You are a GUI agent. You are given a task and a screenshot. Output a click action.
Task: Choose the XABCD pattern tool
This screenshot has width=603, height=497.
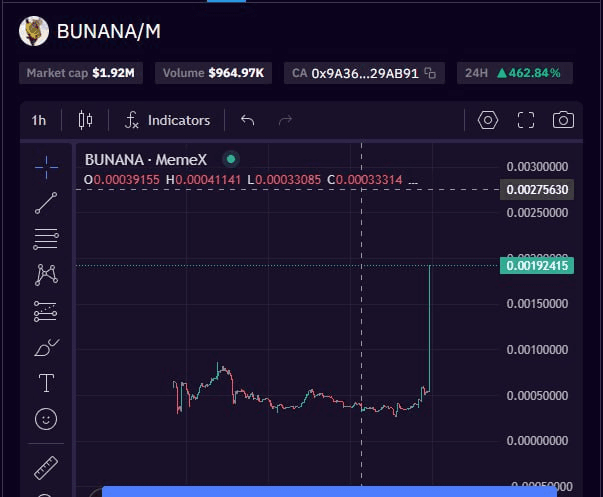[46, 274]
